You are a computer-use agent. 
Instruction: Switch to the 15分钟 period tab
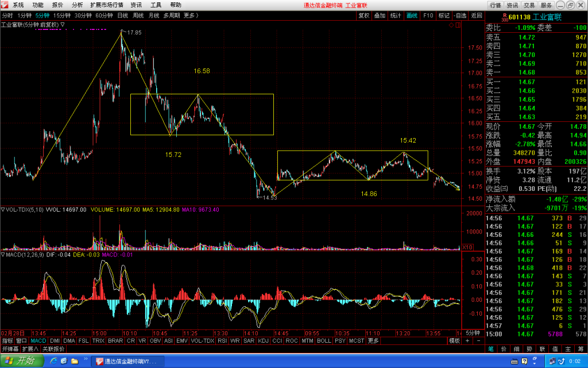point(62,16)
